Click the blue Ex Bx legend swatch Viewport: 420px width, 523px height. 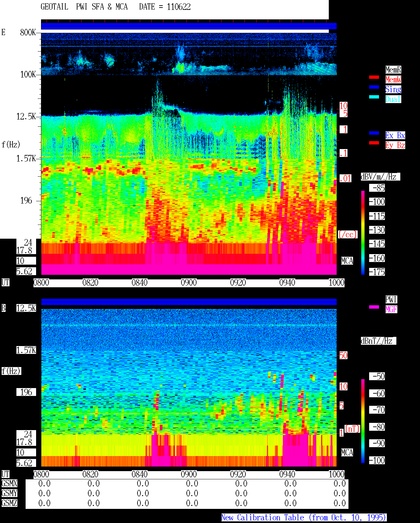[374, 133]
